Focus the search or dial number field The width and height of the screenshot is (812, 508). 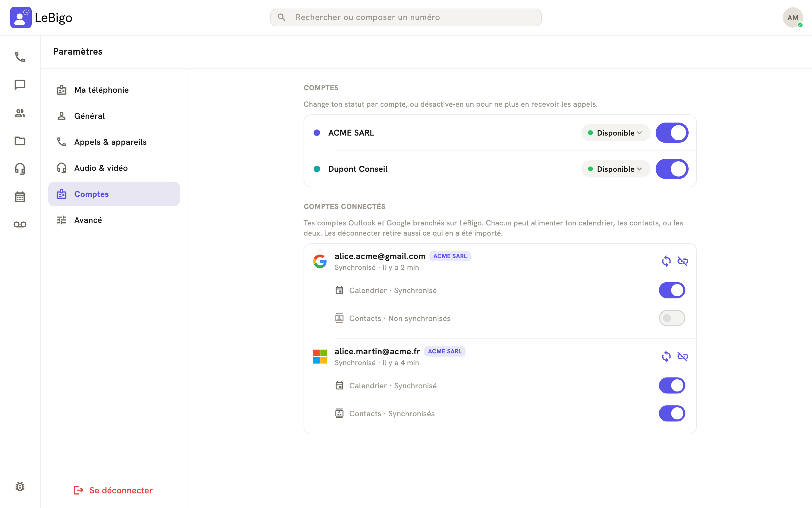pyautogui.click(x=406, y=17)
